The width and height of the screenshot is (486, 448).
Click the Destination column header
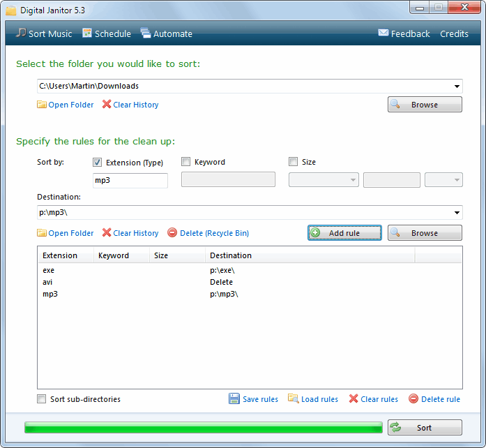[310, 255]
